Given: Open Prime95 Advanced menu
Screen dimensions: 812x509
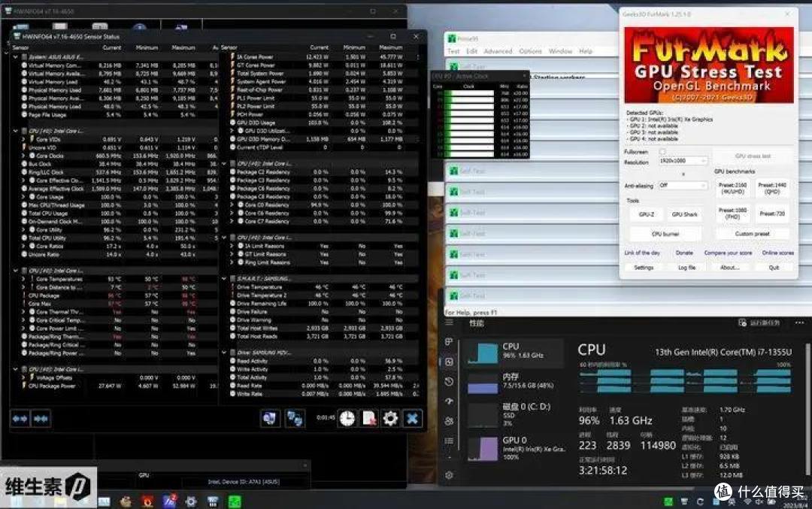Looking at the screenshot, I should (498, 51).
